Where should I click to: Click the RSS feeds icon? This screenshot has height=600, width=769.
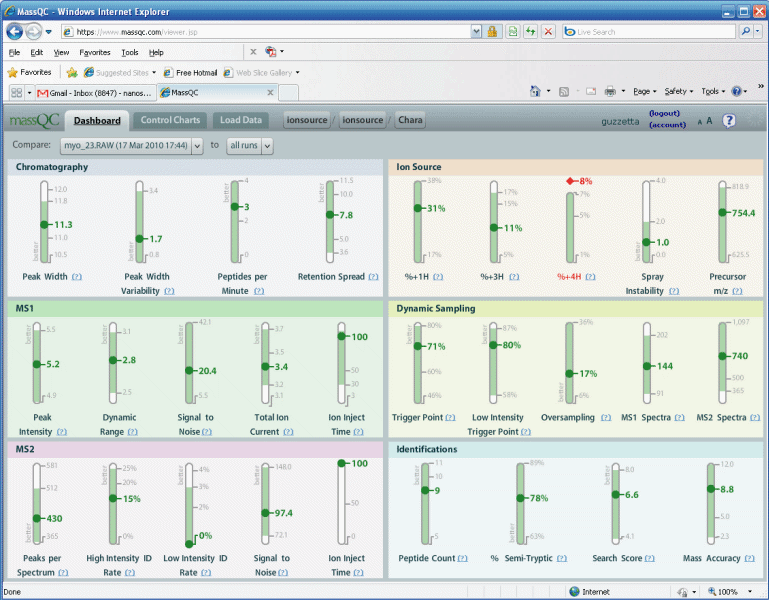pyautogui.click(x=564, y=91)
